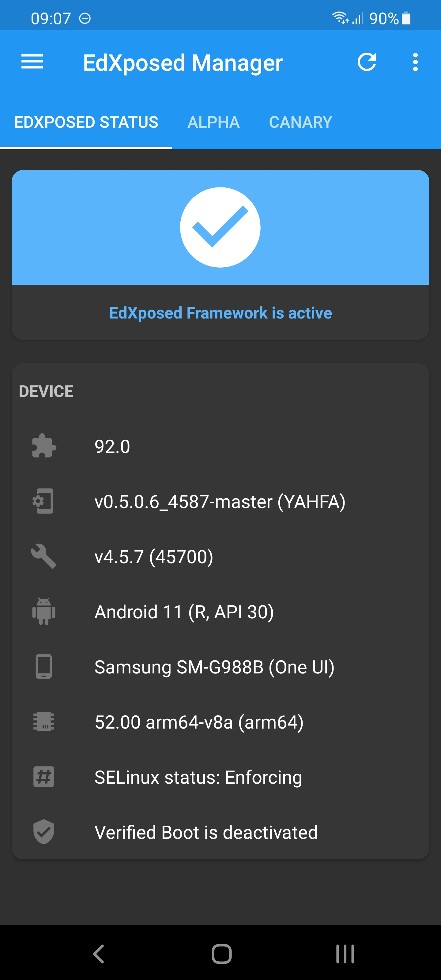
Task: Tap the home navigation button
Action: click(220, 954)
